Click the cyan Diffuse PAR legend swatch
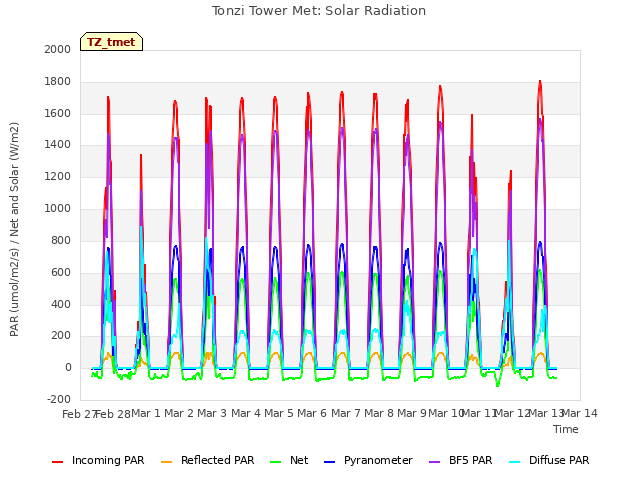The width and height of the screenshot is (640, 480). pos(515,462)
